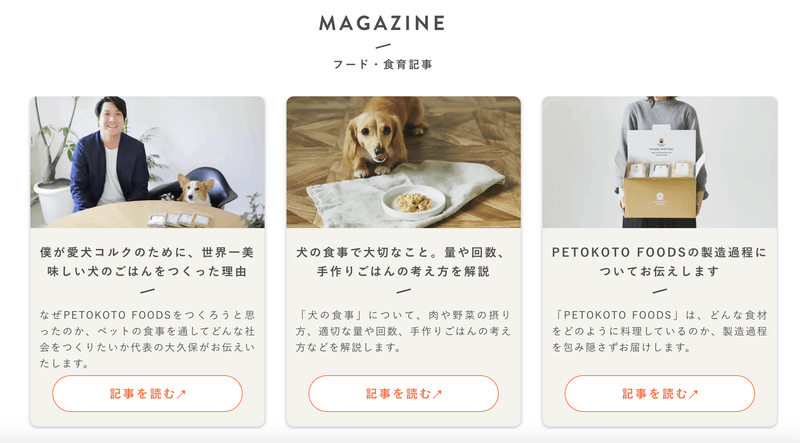The image size is (800, 443).
Task: Open the 犬の食事 article's 記事を読む button
Action: coord(404,393)
